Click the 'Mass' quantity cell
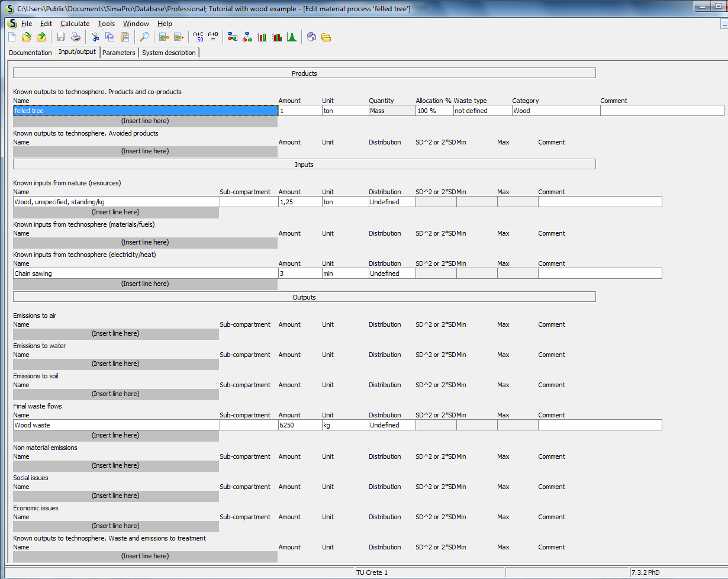Image resolution: width=728 pixels, height=579 pixels. point(392,111)
